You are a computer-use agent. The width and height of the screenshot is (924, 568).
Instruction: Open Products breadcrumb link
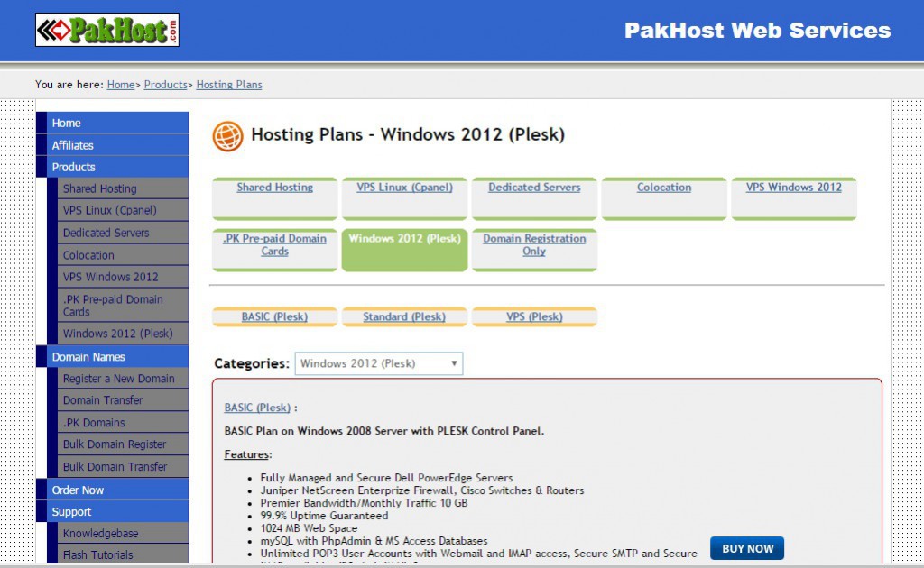(x=166, y=84)
